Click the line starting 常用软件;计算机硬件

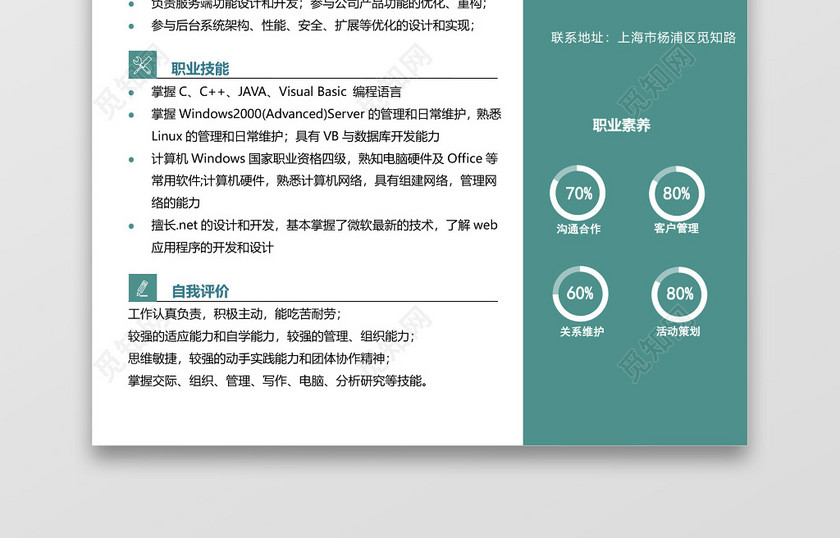coord(324,181)
